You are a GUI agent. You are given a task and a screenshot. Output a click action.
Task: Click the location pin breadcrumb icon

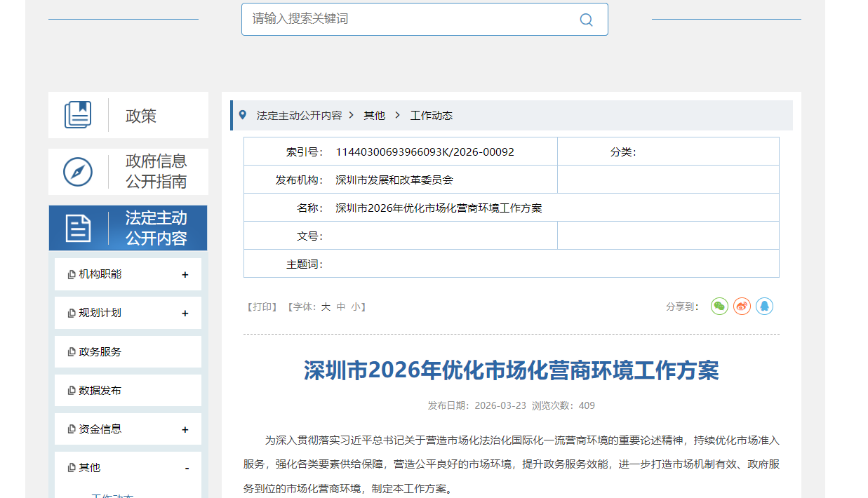tap(243, 115)
